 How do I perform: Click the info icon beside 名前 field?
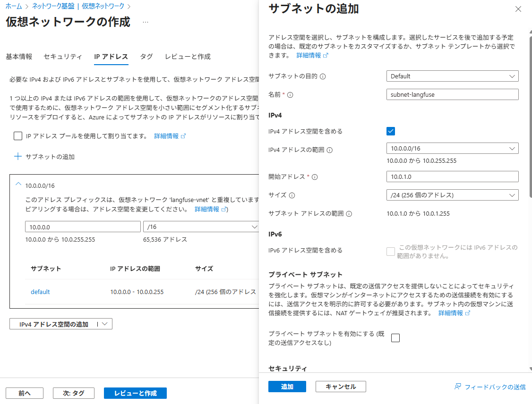tap(291, 94)
